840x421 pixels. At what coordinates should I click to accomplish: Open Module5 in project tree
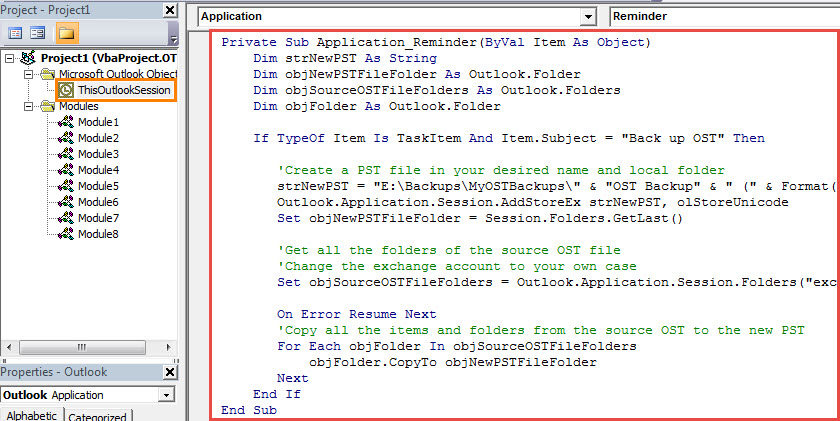click(x=98, y=186)
